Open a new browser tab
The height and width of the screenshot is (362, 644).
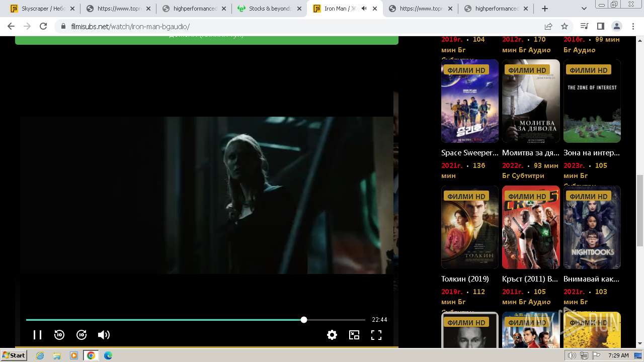(x=545, y=9)
